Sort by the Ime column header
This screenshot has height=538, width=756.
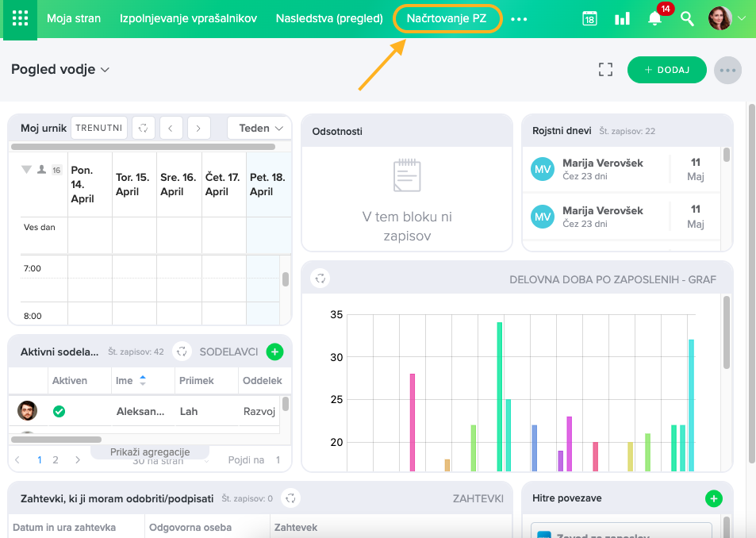click(131, 381)
